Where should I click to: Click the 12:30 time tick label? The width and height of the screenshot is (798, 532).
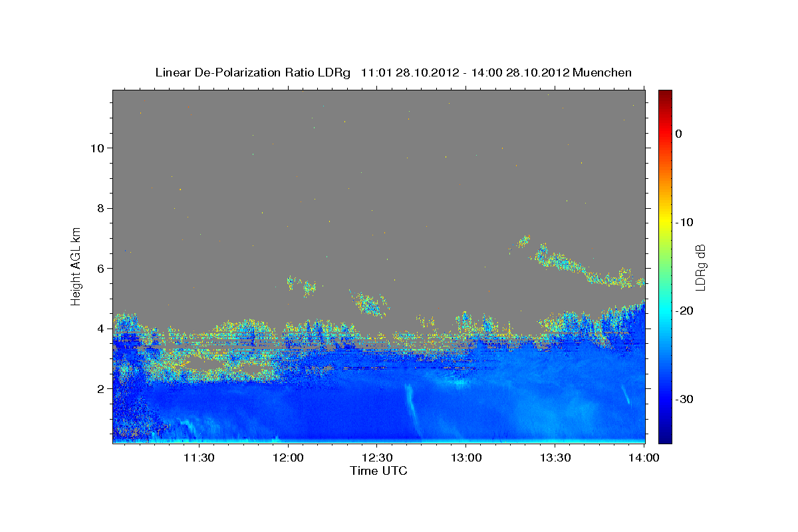coord(377,458)
